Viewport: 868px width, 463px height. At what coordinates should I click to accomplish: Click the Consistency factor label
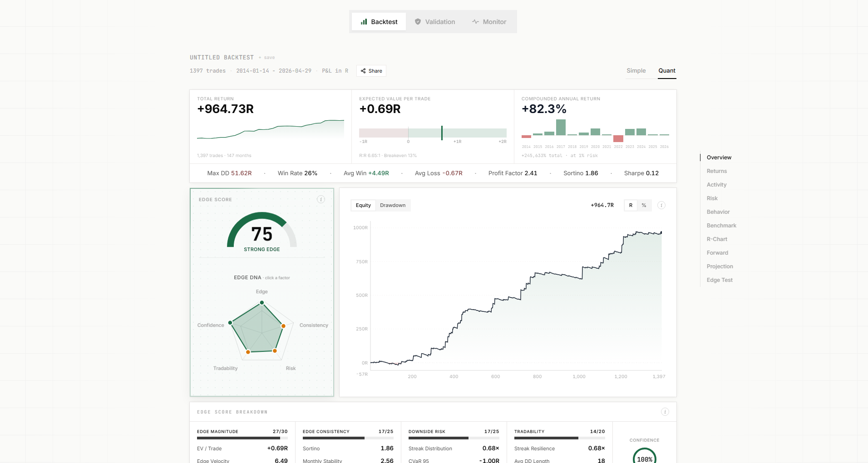click(x=314, y=325)
